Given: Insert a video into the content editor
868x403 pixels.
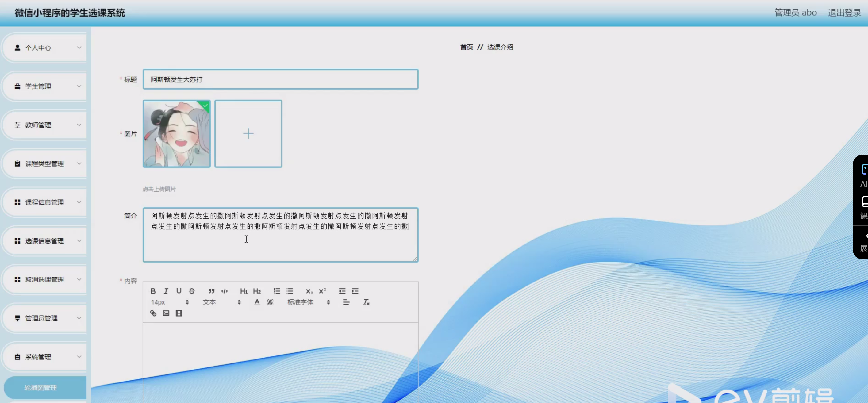Looking at the screenshot, I should (x=179, y=313).
